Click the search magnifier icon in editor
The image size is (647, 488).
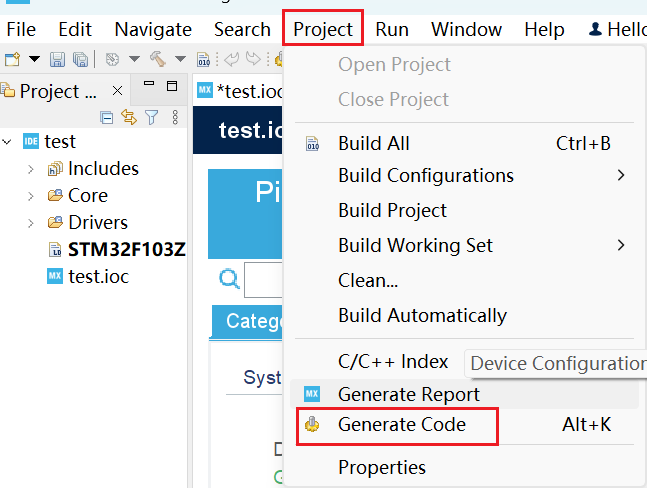pos(229,279)
